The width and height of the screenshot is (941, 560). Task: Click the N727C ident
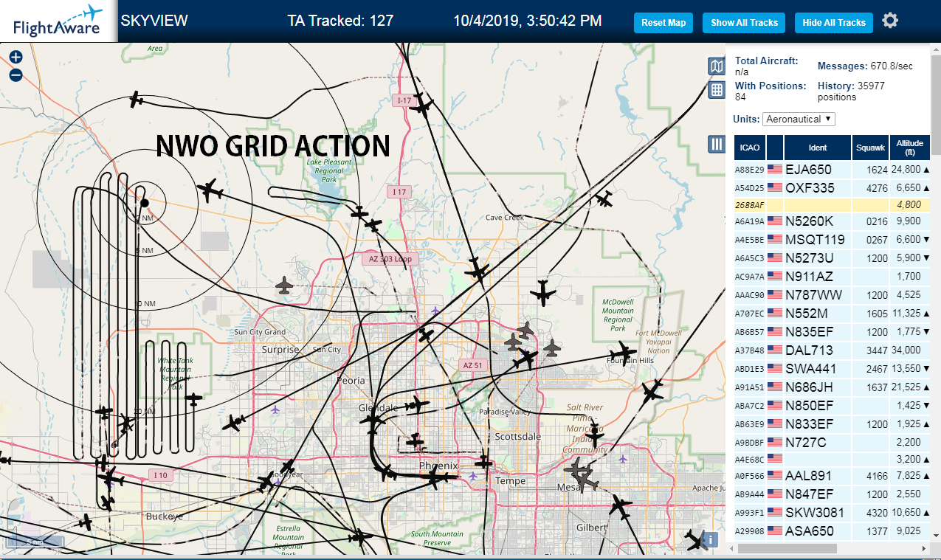(x=806, y=442)
